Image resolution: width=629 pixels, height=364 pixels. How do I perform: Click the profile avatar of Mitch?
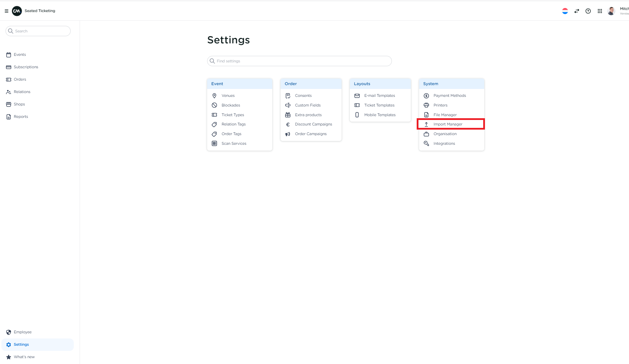[x=611, y=11]
